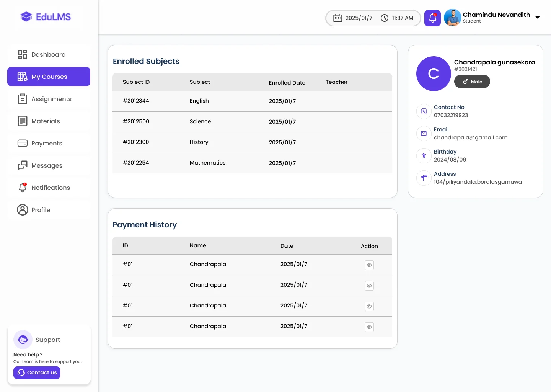Image resolution: width=551 pixels, height=392 pixels.
Task: Open Notifications from the sidebar
Action: point(49,188)
